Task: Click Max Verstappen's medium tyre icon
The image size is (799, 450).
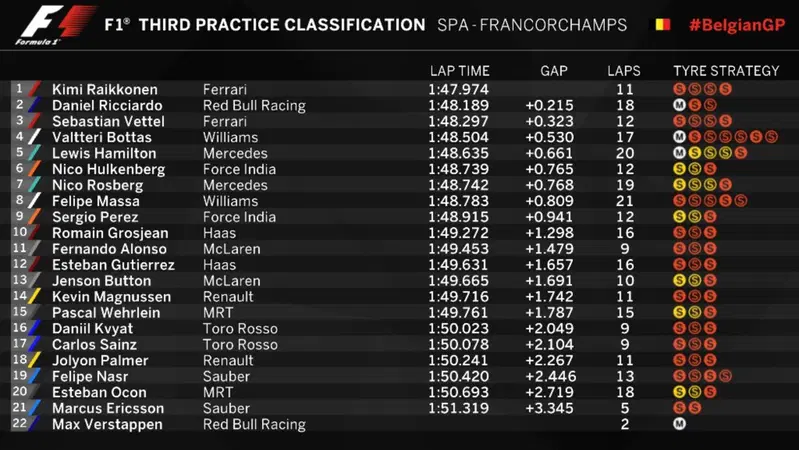Action: pyautogui.click(x=679, y=423)
